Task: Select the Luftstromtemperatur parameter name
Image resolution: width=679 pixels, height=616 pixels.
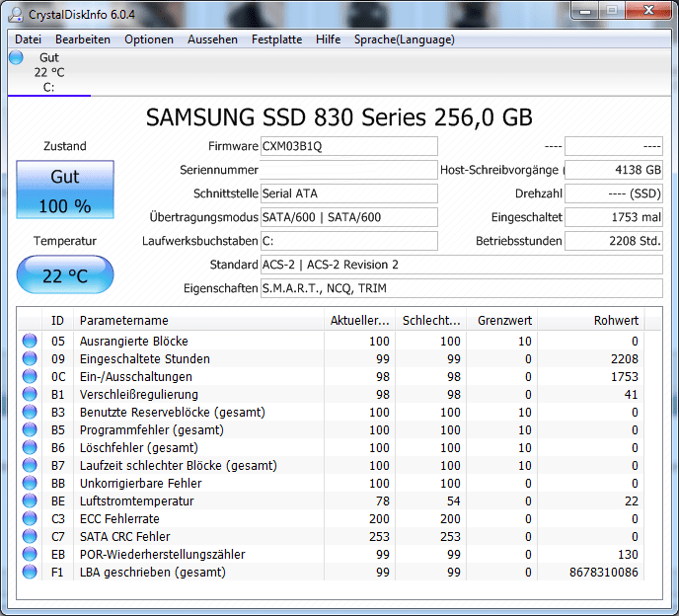Action: (137, 501)
